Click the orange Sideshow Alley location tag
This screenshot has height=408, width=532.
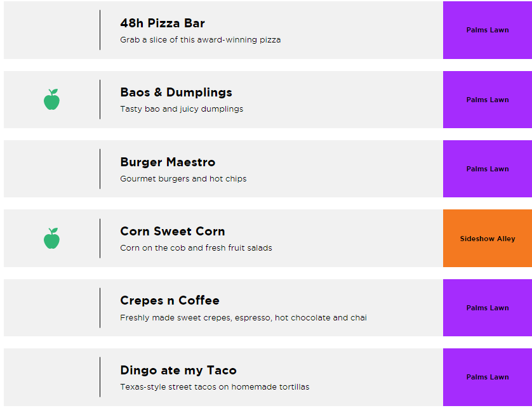(488, 239)
